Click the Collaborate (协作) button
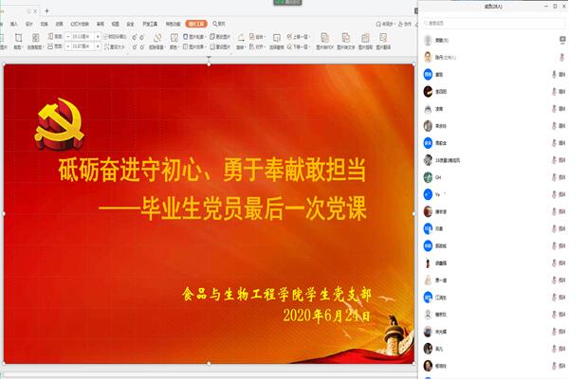The image size is (588, 380). click(405, 24)
